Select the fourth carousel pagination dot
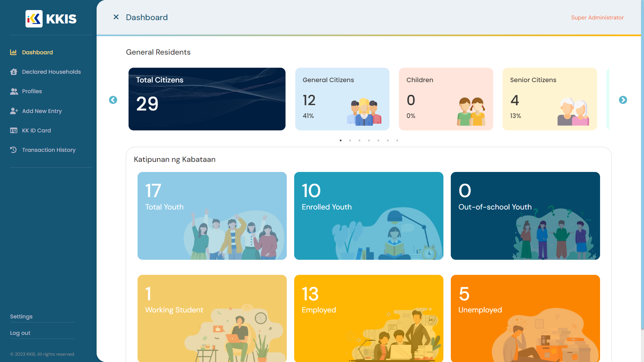The width and height of the screenshot is (644, 362). tap(369, 140)
